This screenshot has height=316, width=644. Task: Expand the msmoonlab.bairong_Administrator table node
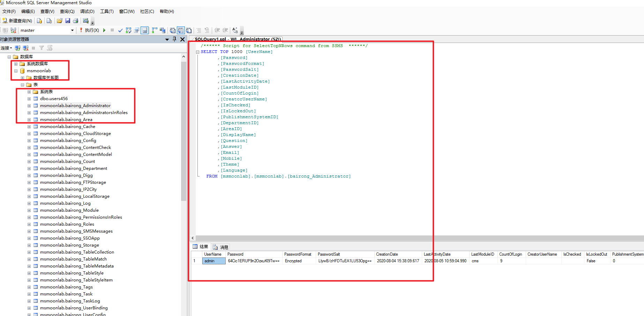pos(29,106)
